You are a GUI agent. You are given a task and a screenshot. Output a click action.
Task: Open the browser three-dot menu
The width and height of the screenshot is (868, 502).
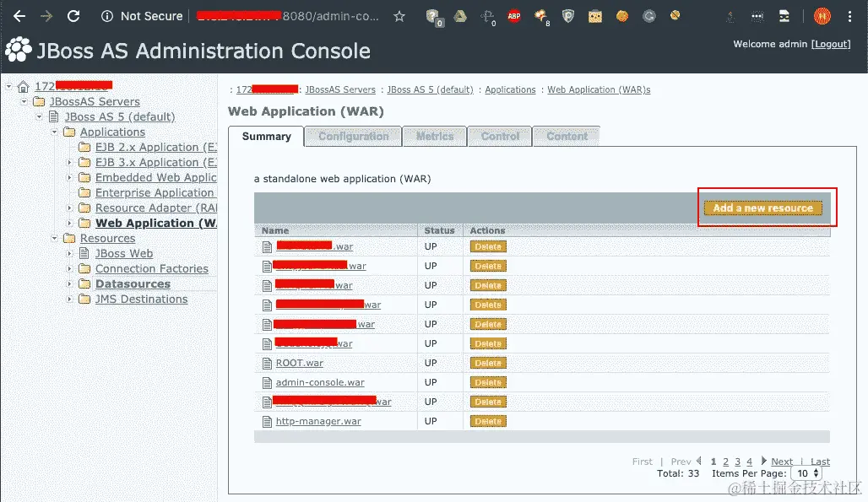(849, 17)
